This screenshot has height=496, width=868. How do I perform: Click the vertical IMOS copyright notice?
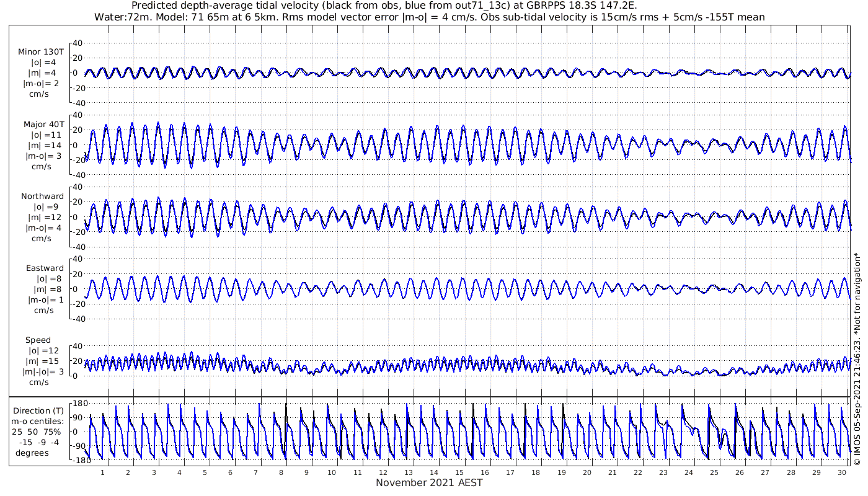point(858,358)
